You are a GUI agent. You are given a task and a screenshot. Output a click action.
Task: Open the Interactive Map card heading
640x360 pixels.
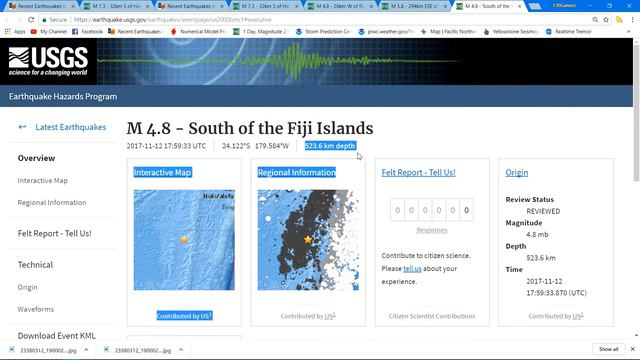162,172
